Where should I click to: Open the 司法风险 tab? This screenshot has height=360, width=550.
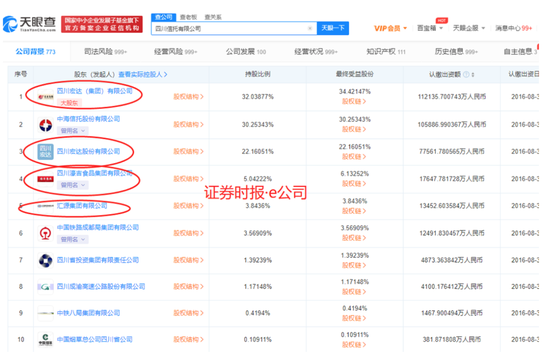(105, 52)
